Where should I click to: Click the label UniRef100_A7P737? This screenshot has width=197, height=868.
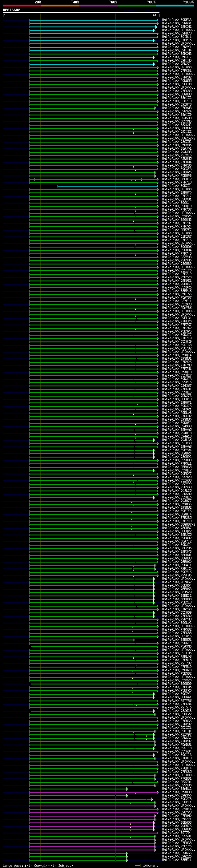(x=176, y=210)
